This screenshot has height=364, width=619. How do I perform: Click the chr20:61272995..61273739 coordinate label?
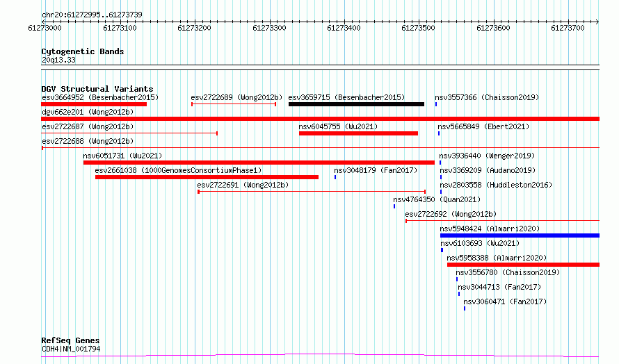click(x=92, y=15)
